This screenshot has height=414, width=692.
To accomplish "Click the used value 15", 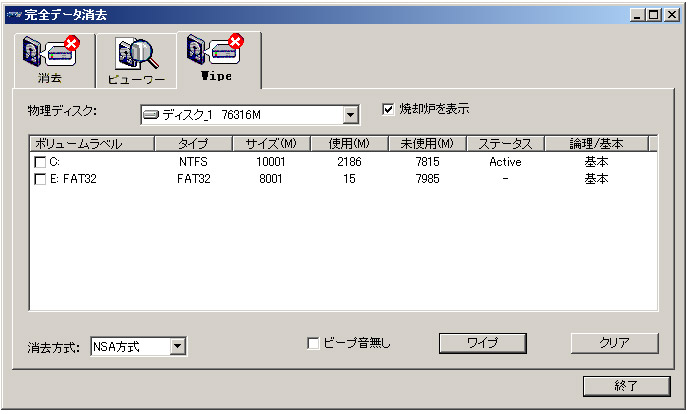I will (349, 179).
